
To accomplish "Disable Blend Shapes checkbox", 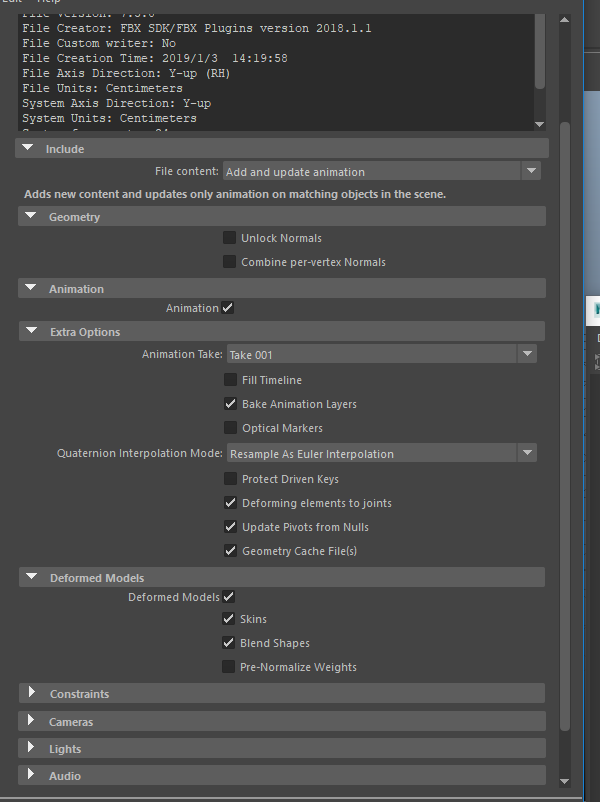I will point(228,643).
